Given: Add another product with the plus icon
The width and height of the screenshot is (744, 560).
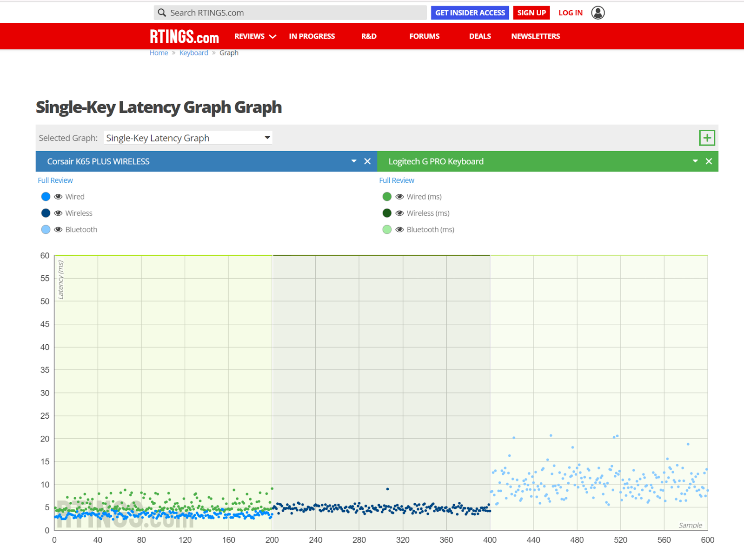Looking at the screenshot, I should tap(707, 138).
